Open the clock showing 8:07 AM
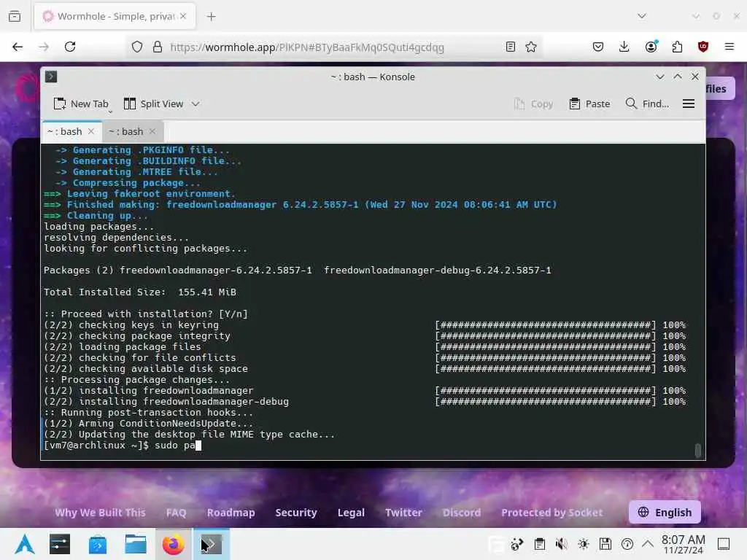Screen dimensions: 747x560 point(683,544)
